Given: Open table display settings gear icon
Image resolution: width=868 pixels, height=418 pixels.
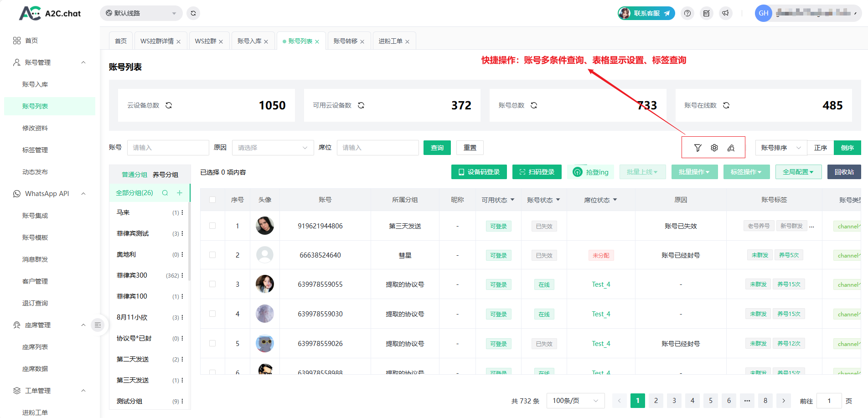Looking at the screenshot, I should click(714, 148).
